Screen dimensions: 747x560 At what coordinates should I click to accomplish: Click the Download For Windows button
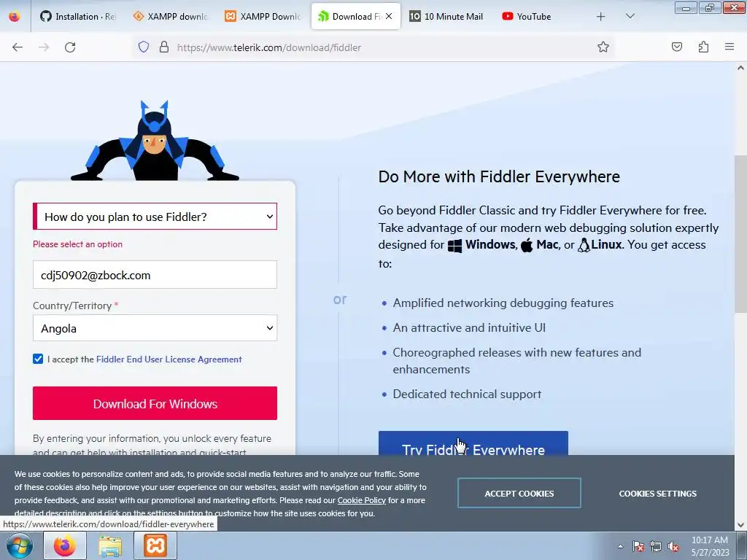[155, 403]
